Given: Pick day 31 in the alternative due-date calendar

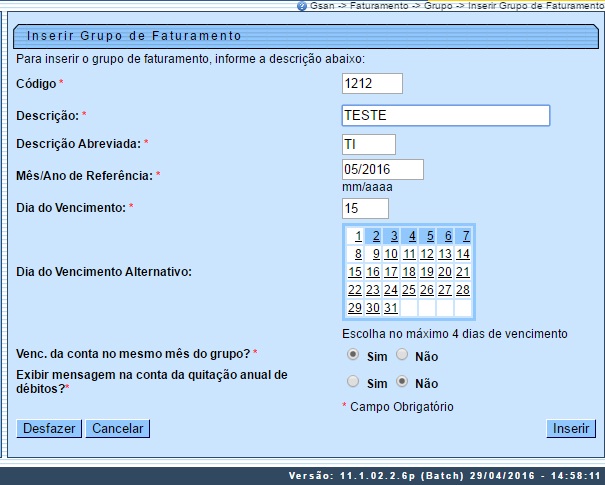Looking at the screenshot, I should 391,308.
